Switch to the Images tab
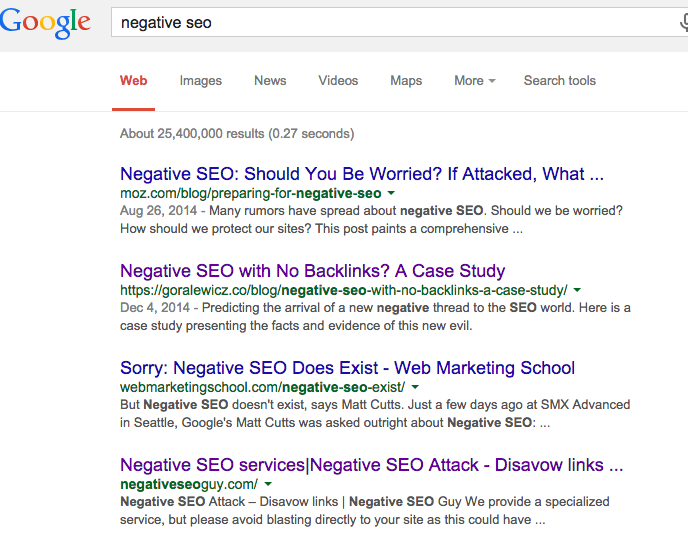688x540 pixels. [201, 81]
